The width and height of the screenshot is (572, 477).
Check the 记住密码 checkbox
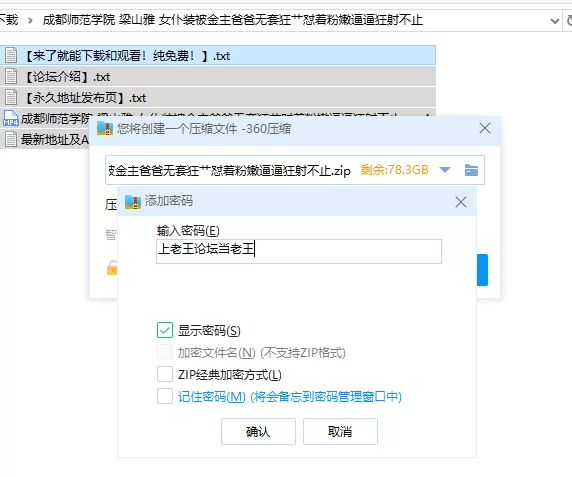pyautogui.click(x=165, y=396)
